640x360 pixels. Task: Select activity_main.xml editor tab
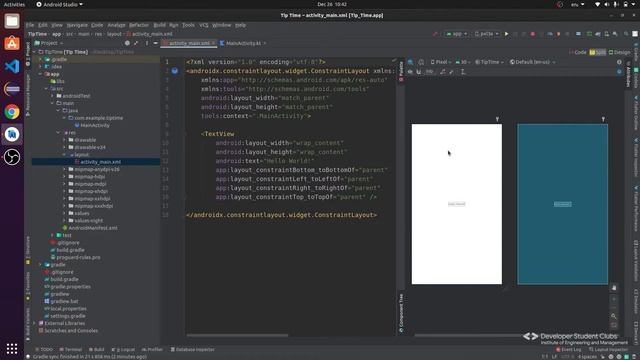click(x=189, y=43)
